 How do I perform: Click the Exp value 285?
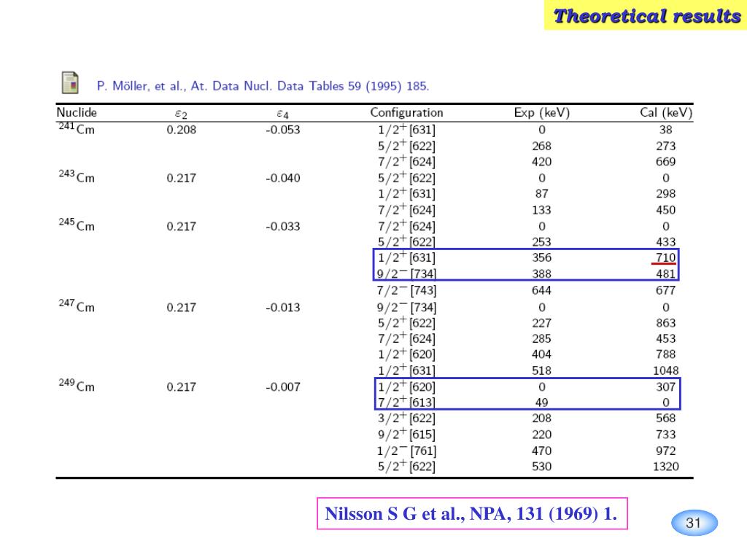tap(542, 338)
